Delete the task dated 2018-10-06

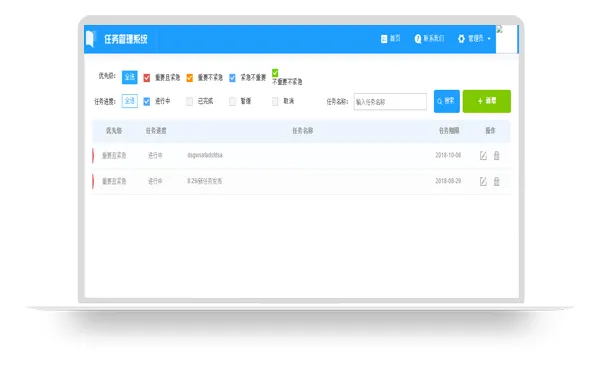click(496, 155)
